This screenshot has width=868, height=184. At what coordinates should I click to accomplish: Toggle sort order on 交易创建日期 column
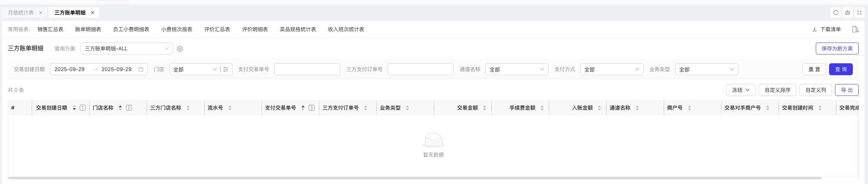74,108
